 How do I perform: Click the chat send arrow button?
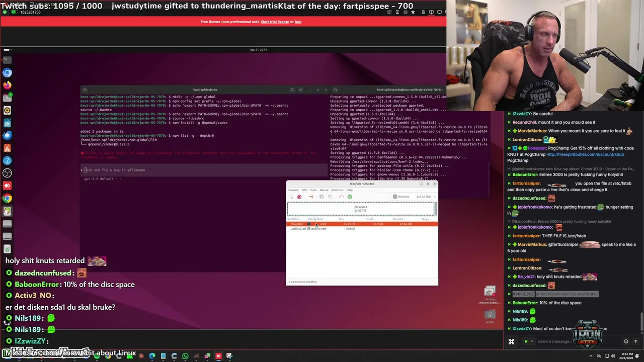pos(635,341)
